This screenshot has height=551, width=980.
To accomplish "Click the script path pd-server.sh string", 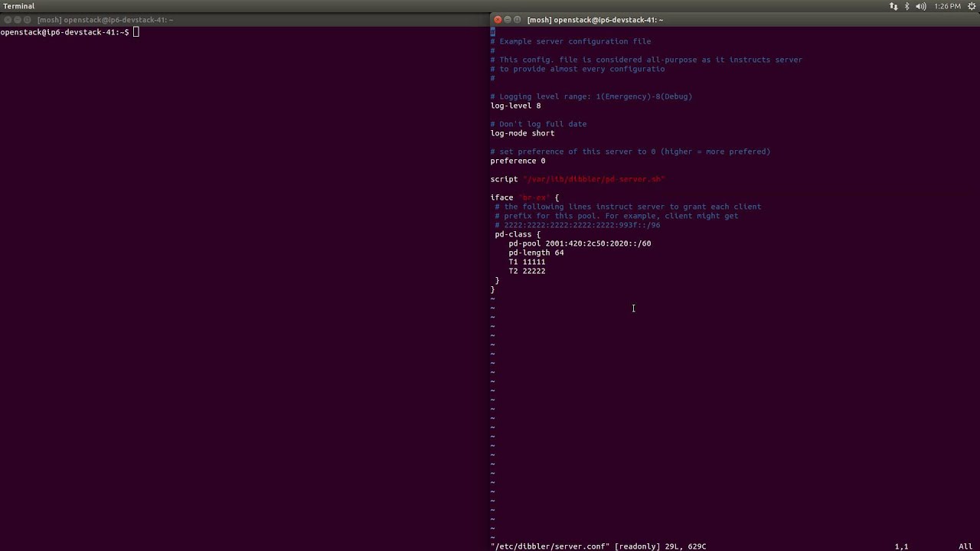I will click(593, 179).
